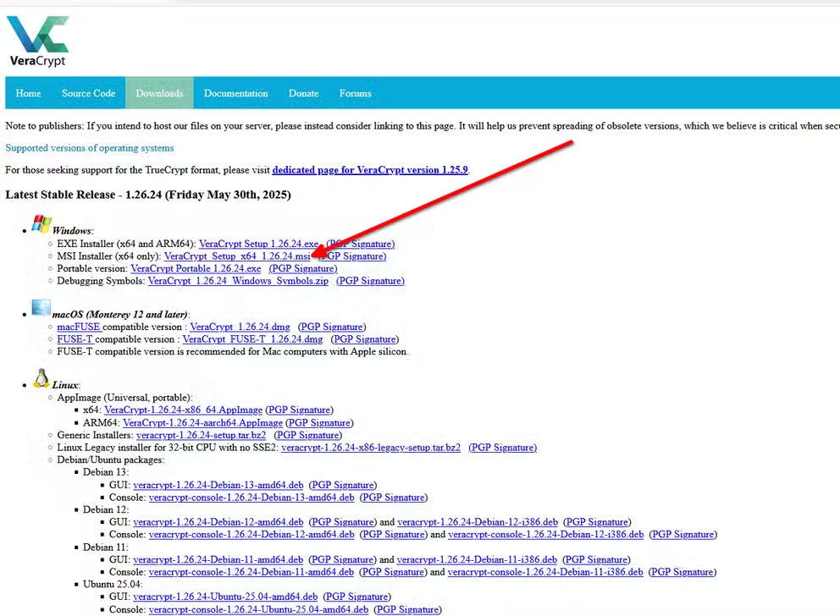
Task: Click the Windows flag icon
Action: (x=41, y=223)
